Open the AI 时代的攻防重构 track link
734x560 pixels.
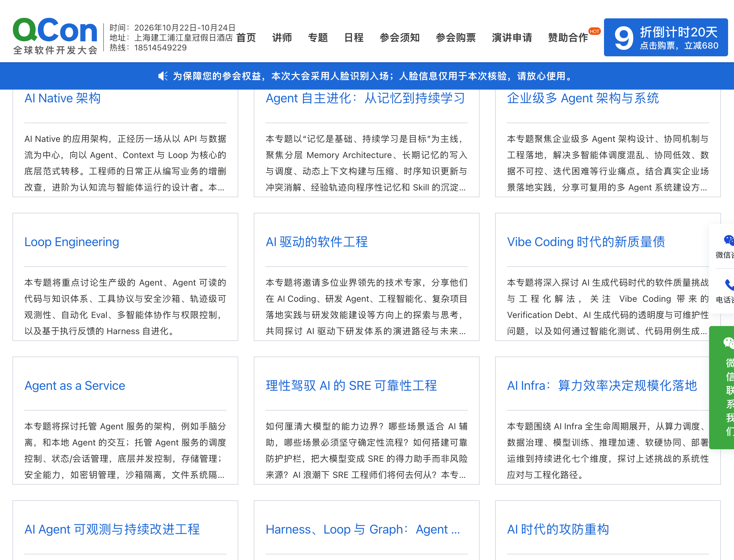tap(558, 529)
